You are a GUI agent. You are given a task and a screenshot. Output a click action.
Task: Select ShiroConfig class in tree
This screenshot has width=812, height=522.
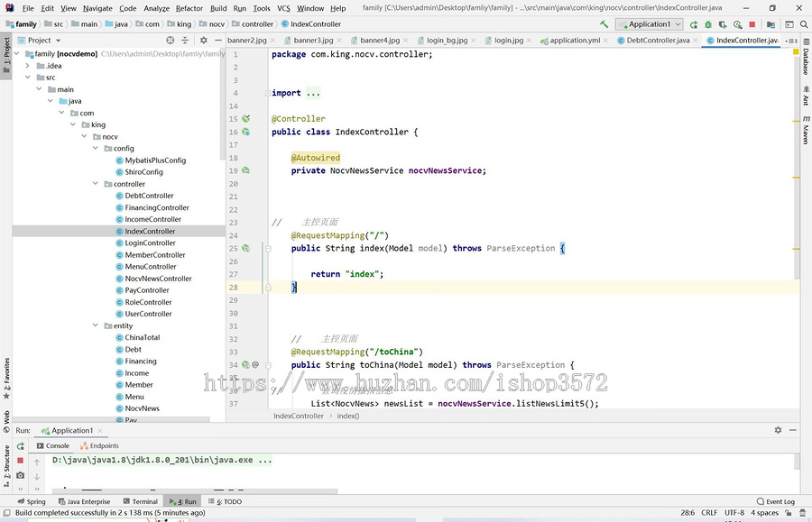[143, 172]
